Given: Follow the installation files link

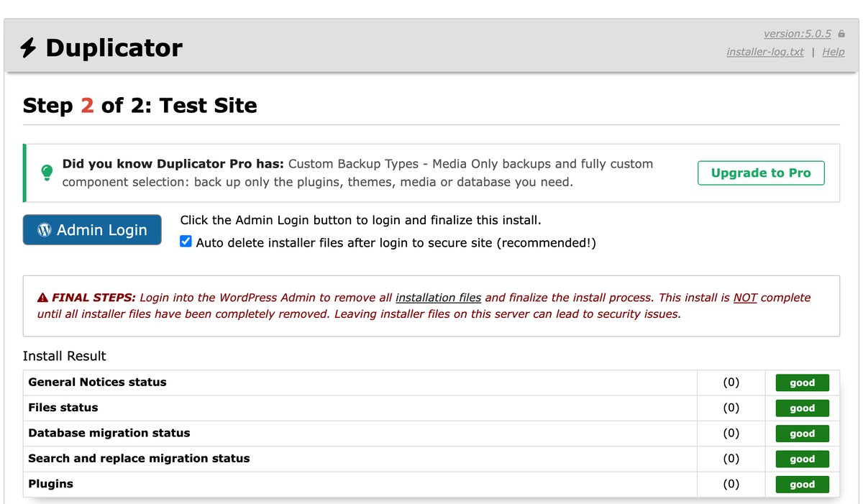Looking at the screenshot, I should pos(439,298).
